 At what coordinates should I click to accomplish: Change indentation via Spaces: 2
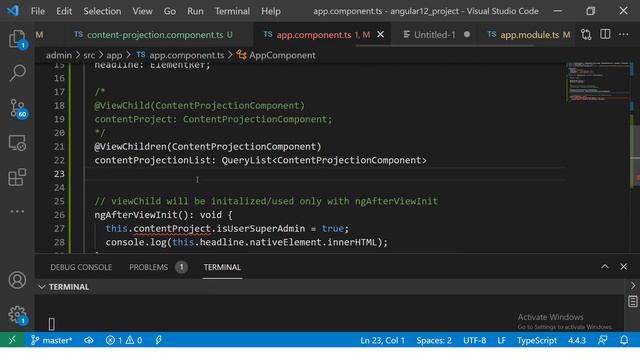tap(434, 340)
